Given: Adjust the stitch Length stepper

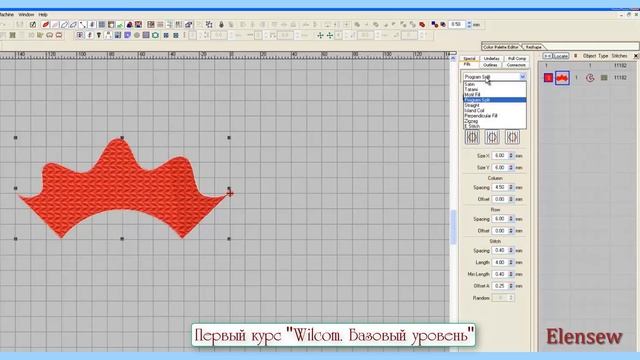Looking at the screenshot, I should (511, 262).
